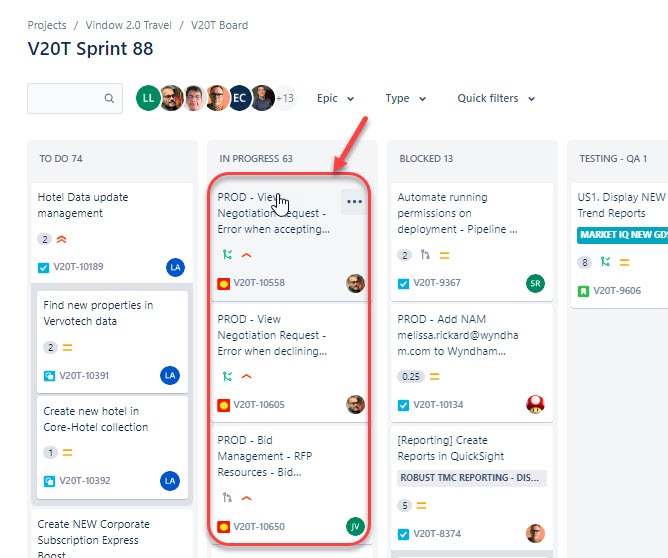Click MARKET IQ NEW GDS epic label
Screen dimensions: 668x558
[623, 235]
